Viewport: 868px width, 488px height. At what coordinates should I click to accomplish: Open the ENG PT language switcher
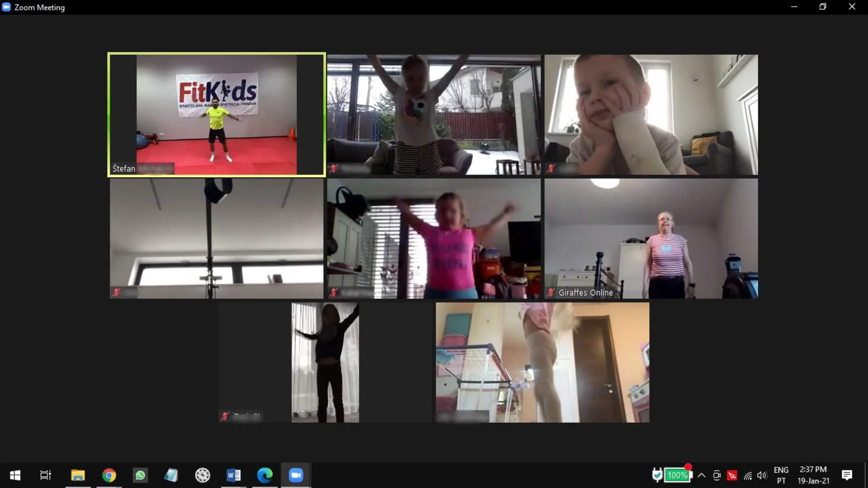(x=781, y=475)
